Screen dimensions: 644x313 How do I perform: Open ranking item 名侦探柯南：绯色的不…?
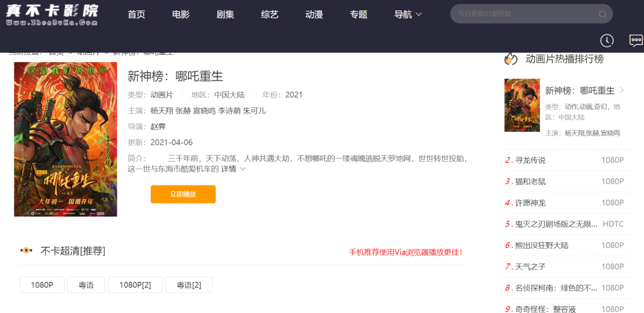tap(556, 289)
